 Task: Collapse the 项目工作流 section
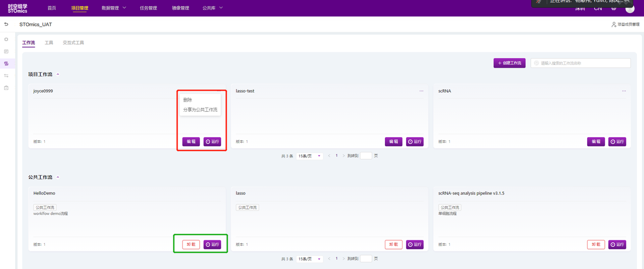coord(58,74)
